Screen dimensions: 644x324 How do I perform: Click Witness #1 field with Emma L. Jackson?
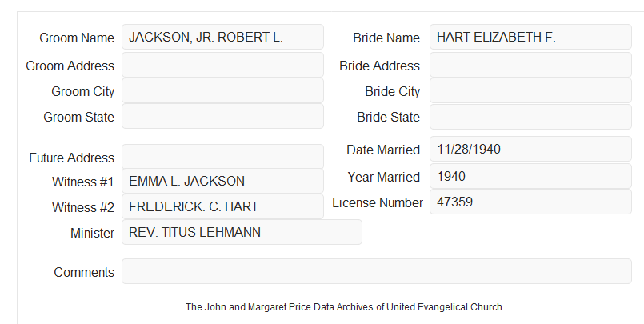(222, 181)
